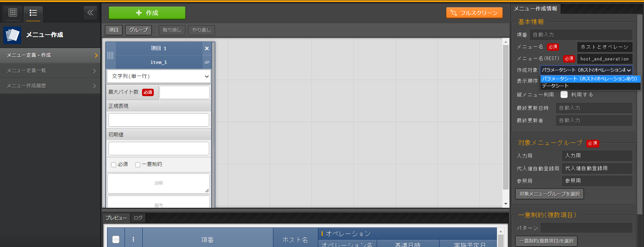Click the パターン field
The height and width of the screenshot is (247, 644).
point(586,228)
